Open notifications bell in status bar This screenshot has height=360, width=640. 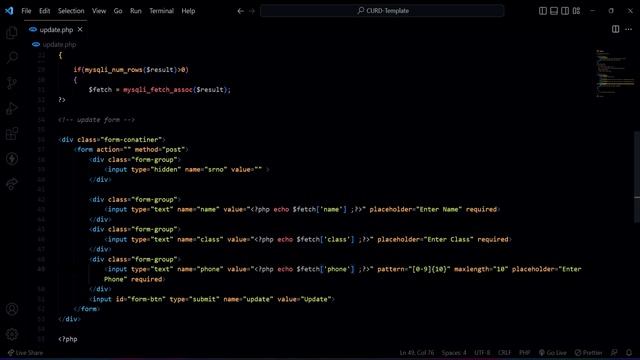(x=629, y=353)
